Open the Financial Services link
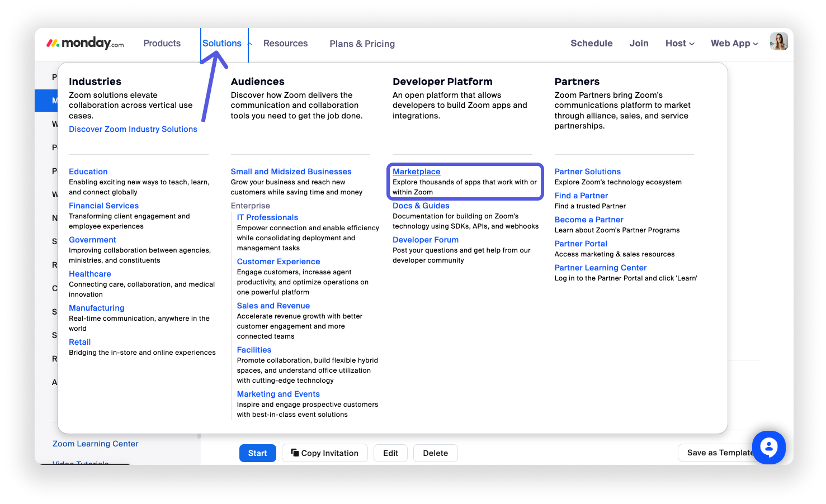Screen dimensions: 826x504 [103, 206]
